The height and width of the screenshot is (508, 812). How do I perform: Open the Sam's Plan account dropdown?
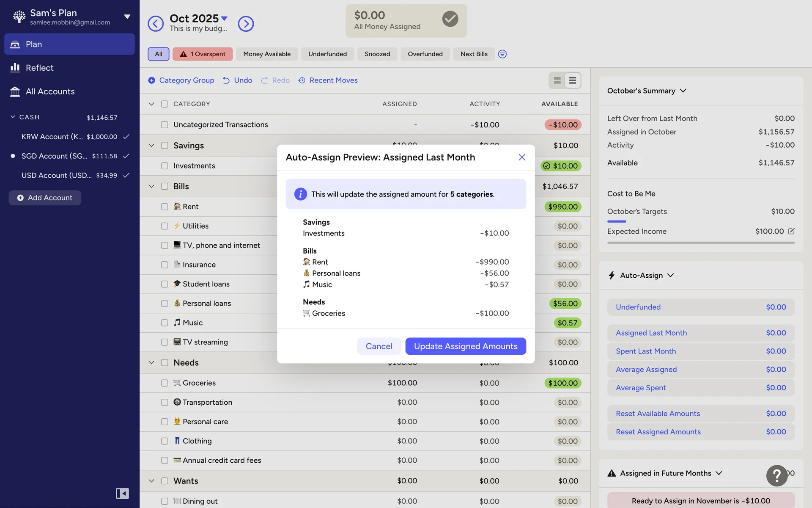(x=127, y=17)
